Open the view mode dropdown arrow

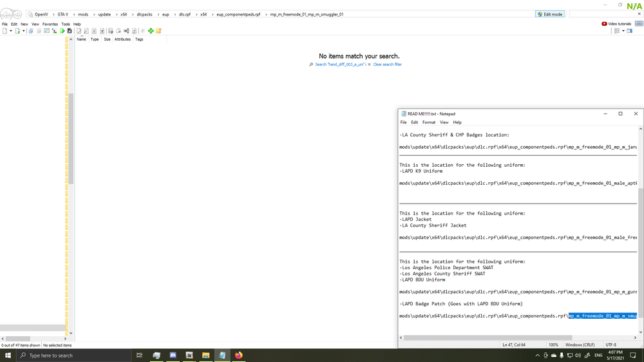point(623,31)
